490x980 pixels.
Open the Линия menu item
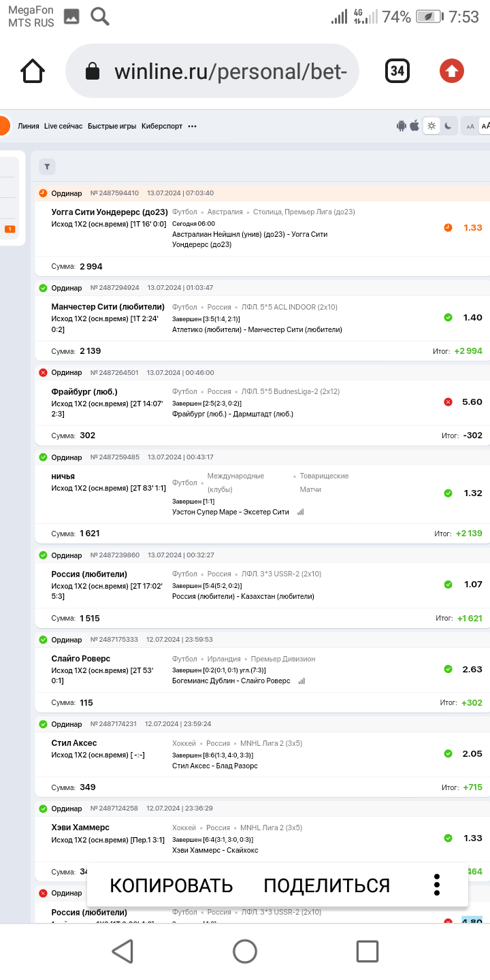[28, 126]
